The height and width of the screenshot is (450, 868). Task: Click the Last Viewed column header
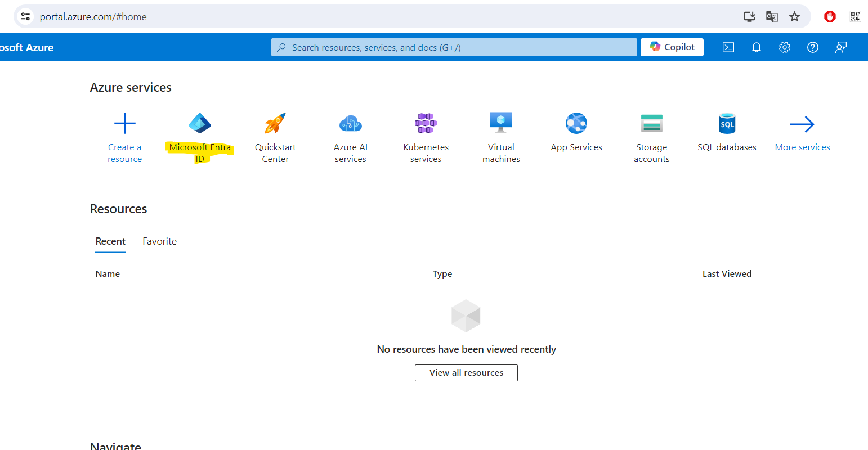[x=727, y=274]
